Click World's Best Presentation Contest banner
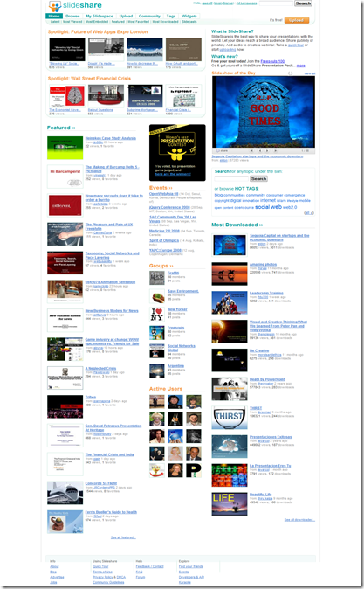The width and height of the screenshot is (364, 589). pyautogui.click(x=177, y=153)
